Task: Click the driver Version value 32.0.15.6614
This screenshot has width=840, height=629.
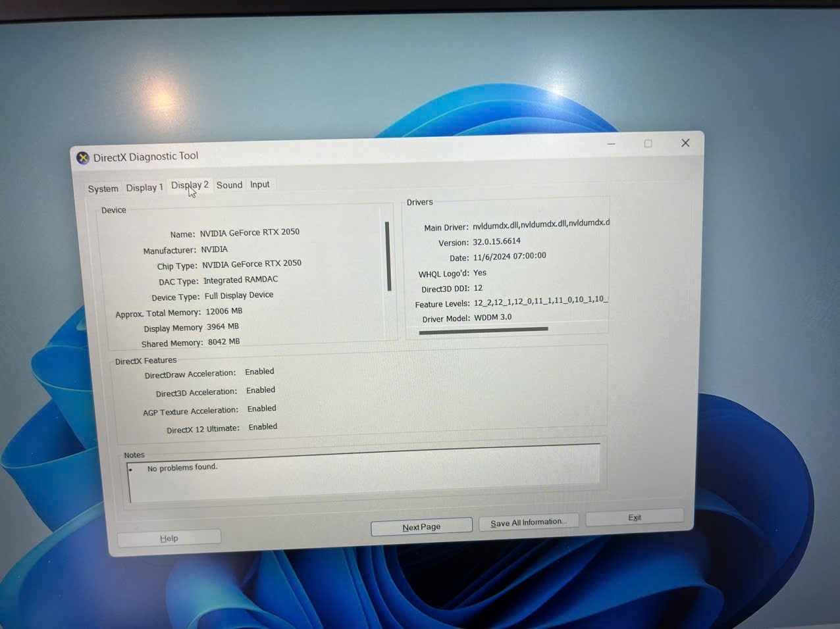Action: [x=496, y=241]
